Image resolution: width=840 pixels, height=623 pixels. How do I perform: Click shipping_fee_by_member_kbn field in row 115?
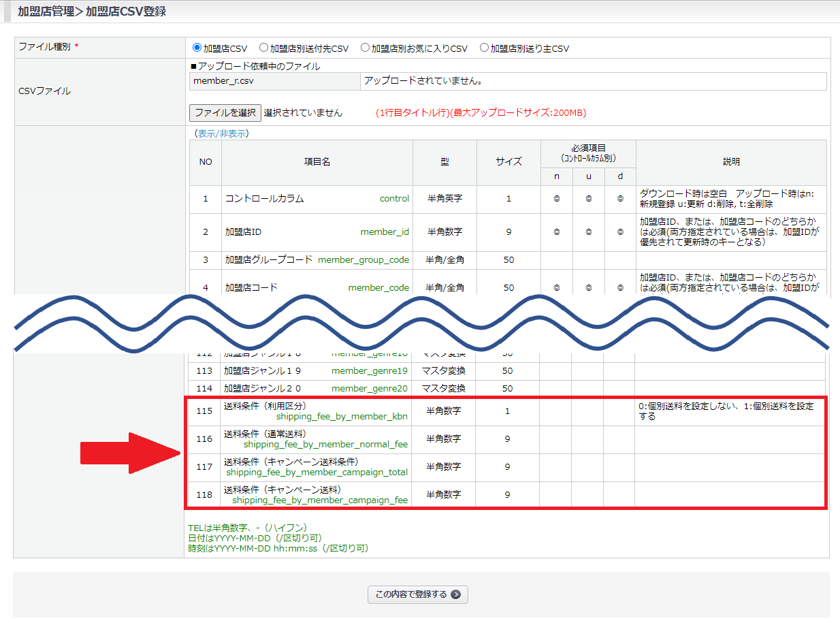[x=342, y=417]
